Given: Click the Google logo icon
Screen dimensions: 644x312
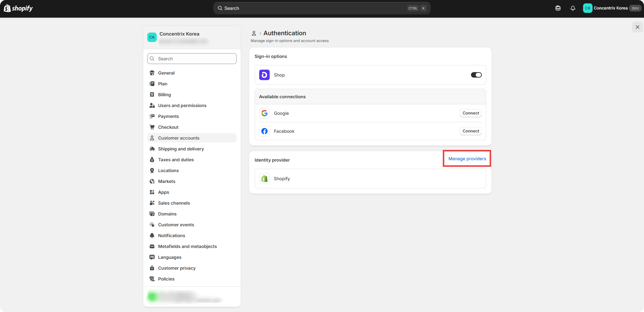Looking at the screenshot, I should tap(264, 113).
